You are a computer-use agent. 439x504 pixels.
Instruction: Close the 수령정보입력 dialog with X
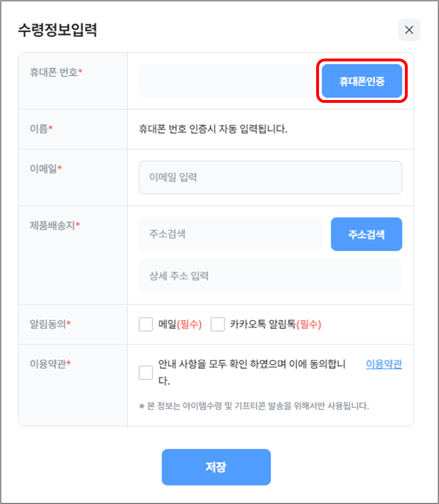(x=409, y=30)
